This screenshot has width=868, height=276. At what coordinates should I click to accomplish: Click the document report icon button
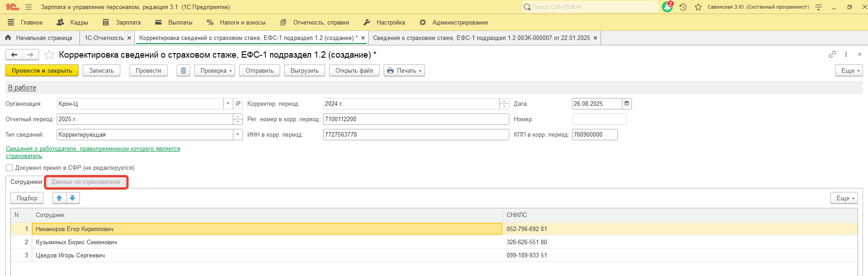coord(183,71)
